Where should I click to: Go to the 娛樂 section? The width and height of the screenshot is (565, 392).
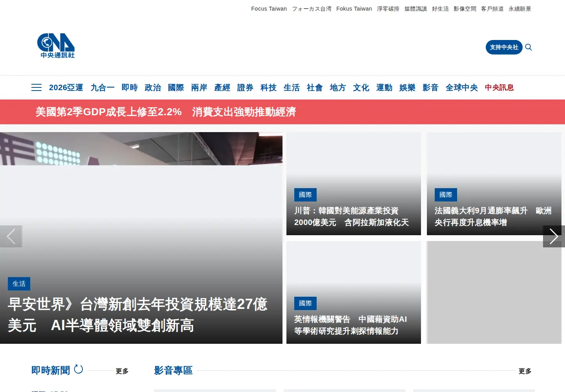click(407, 87)
